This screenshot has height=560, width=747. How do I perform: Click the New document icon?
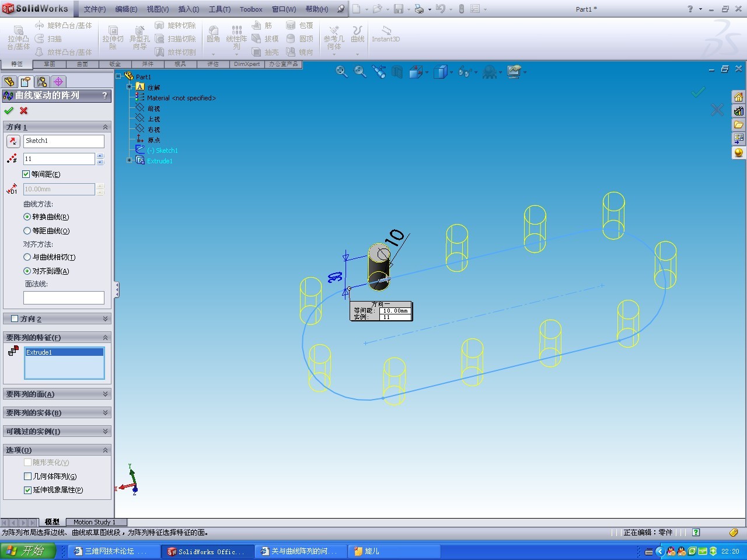coord(356,9)
